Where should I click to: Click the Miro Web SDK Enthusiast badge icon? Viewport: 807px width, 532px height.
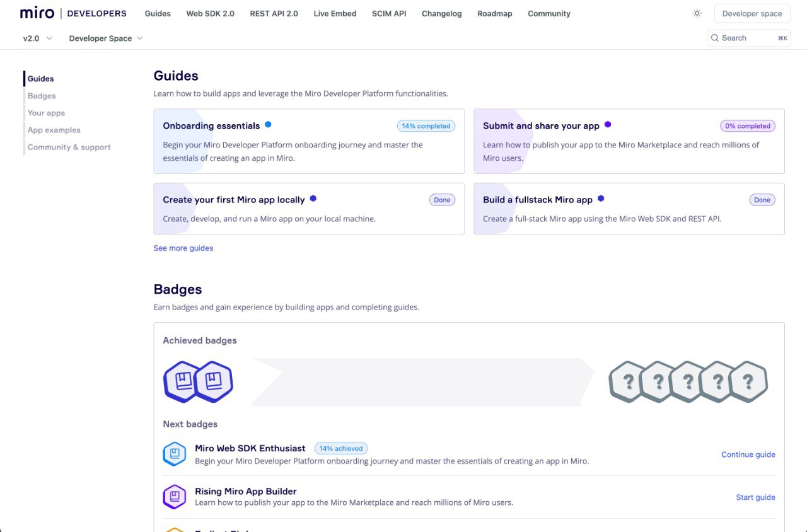click(x=175, y=454)
